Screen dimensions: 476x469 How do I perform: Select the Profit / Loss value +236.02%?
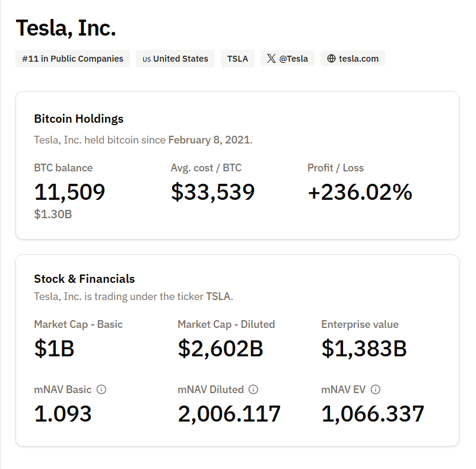pyautogui.click(x=360, y=192)
